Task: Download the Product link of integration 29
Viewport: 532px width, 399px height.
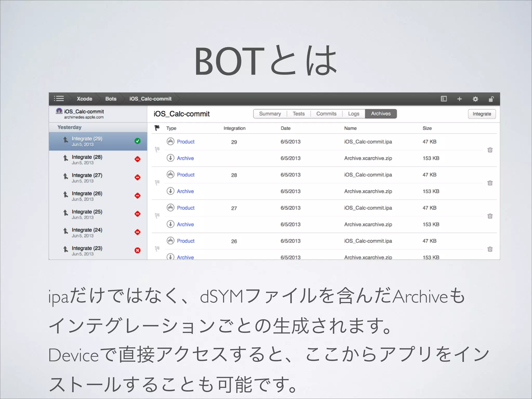Action: [186, 142]
